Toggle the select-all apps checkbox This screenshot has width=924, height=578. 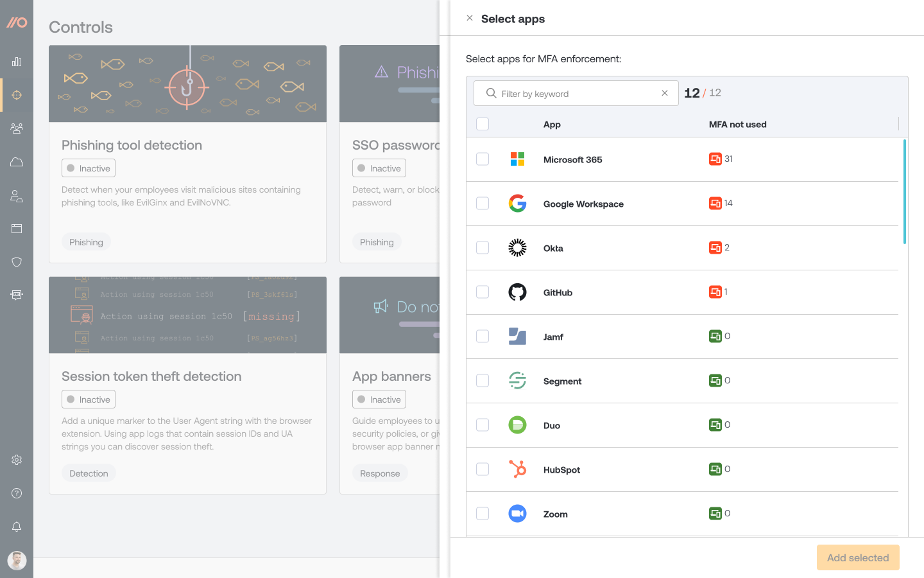pos(483,124)
